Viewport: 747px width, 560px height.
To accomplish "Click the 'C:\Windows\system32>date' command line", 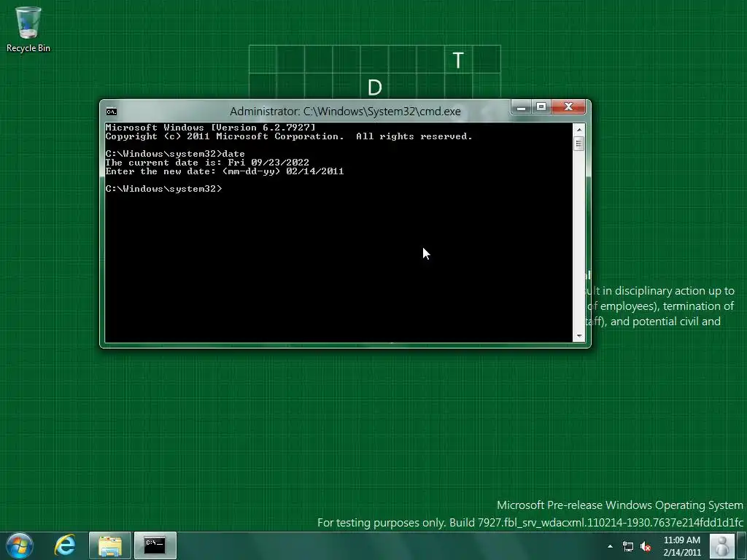I will [x=175, y=154].
